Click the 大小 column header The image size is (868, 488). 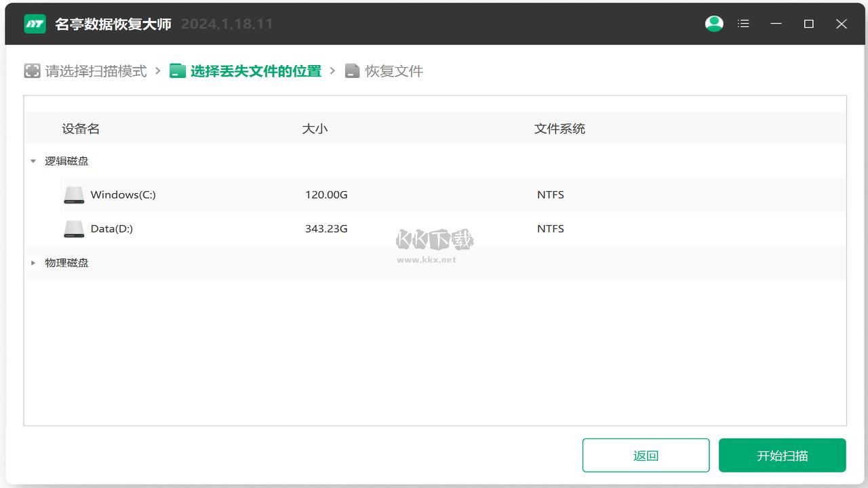[x=315, y=128]
